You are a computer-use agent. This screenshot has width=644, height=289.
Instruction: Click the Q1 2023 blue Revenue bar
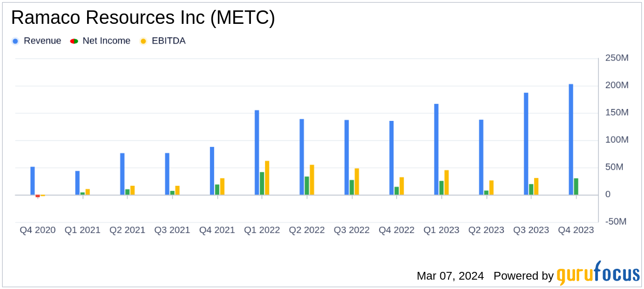click(x=436, y=149)
